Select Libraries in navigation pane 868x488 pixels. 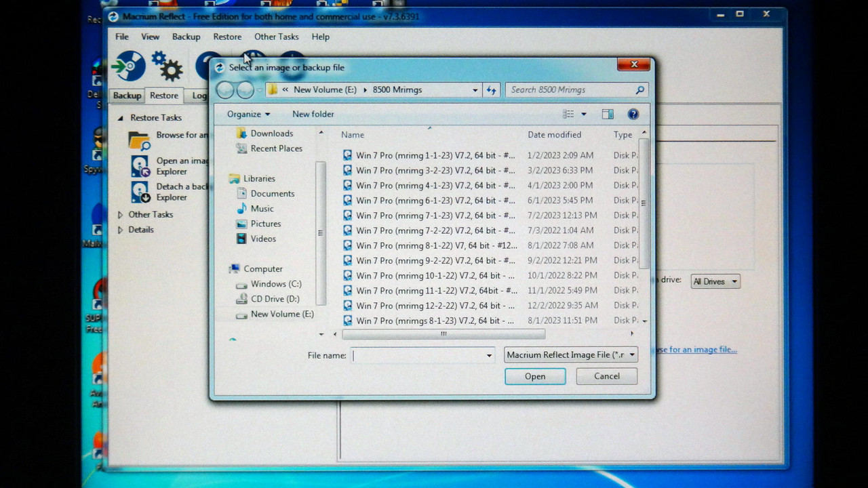pyautogui.click(x=252, y=178)
